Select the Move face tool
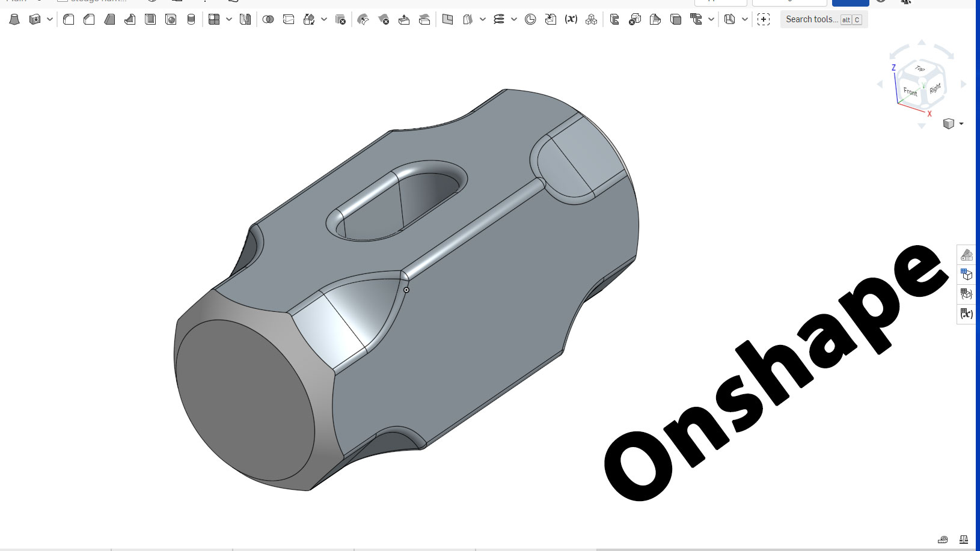The height and width of the screenshot is (551, 980). [404, 20]
